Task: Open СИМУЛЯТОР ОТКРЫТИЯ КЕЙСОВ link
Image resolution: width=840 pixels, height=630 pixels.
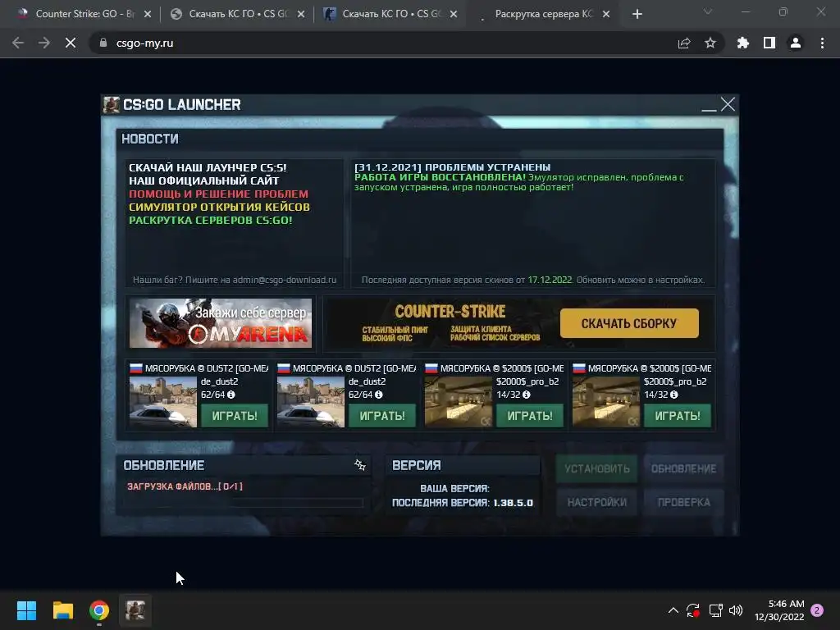Action: click(x=219, y=207)
